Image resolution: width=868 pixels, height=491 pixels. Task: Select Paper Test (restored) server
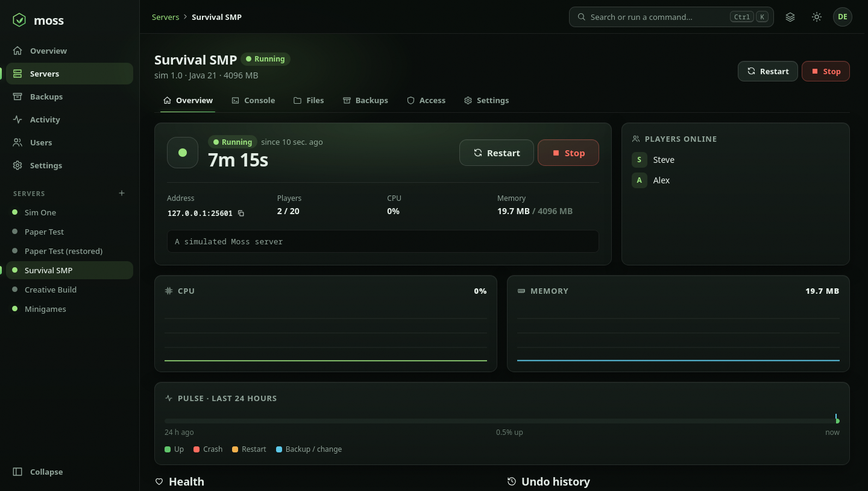pos(69,251)
